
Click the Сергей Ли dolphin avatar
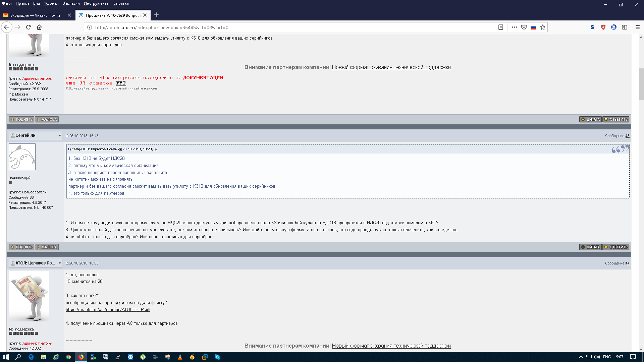22,157
